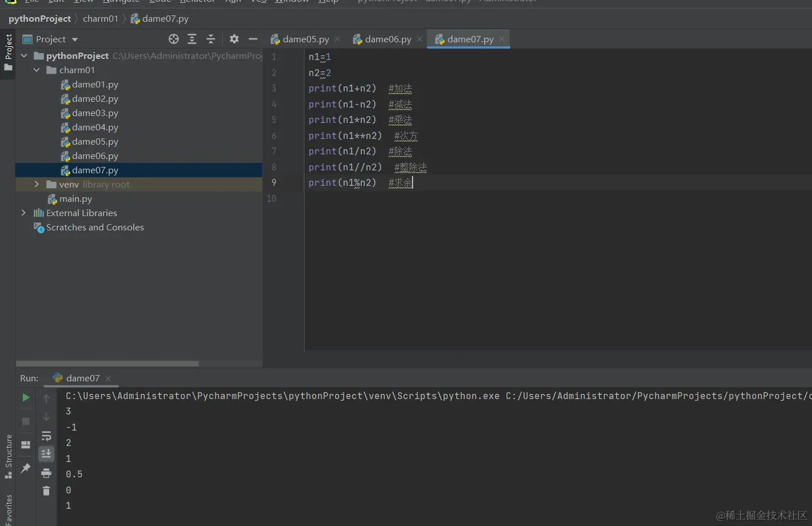812x526 pixels.
Task: Click the locate opened file crosshair icon
Action: click(x=174, y=39)
